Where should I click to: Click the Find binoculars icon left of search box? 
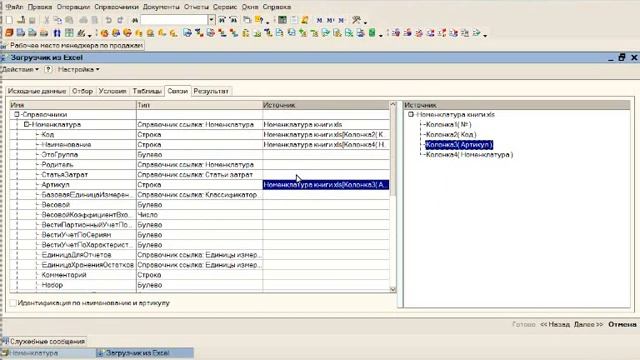(x=134, y=20)
